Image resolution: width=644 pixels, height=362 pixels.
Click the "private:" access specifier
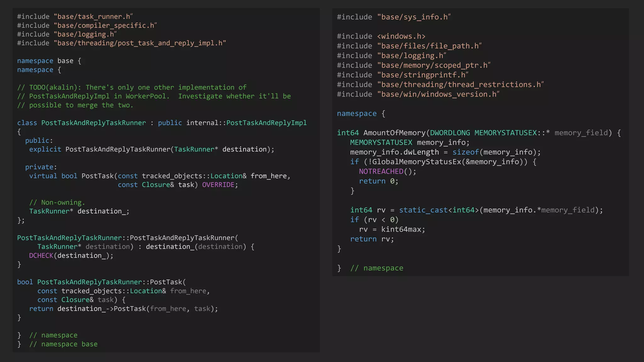click(41, 167)
